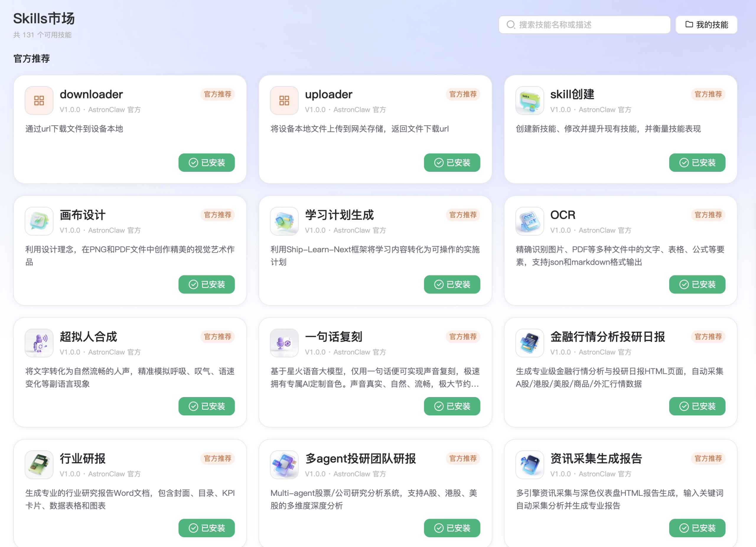The width and height of the screenshot is (756, 547).
Task: Open the skill创建 skill icon
Action: [x=529, y=100]
